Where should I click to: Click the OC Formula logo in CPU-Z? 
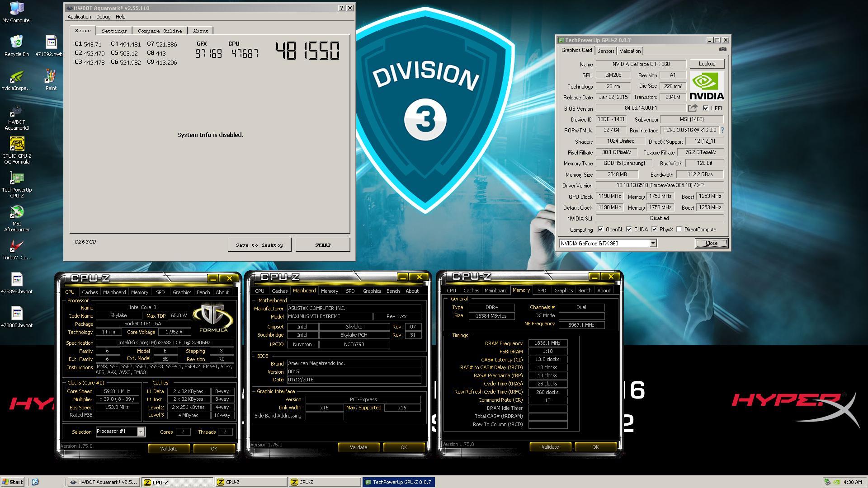(x=213, y=318)
